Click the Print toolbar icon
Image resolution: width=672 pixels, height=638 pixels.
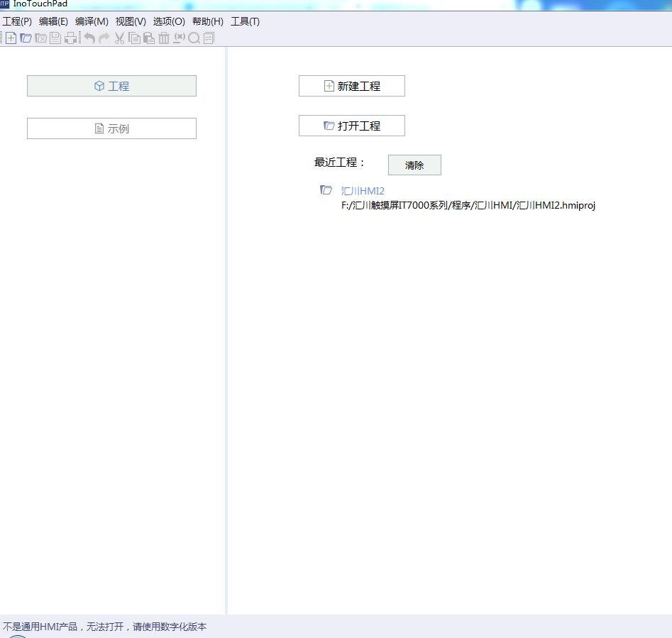(71, 38)
